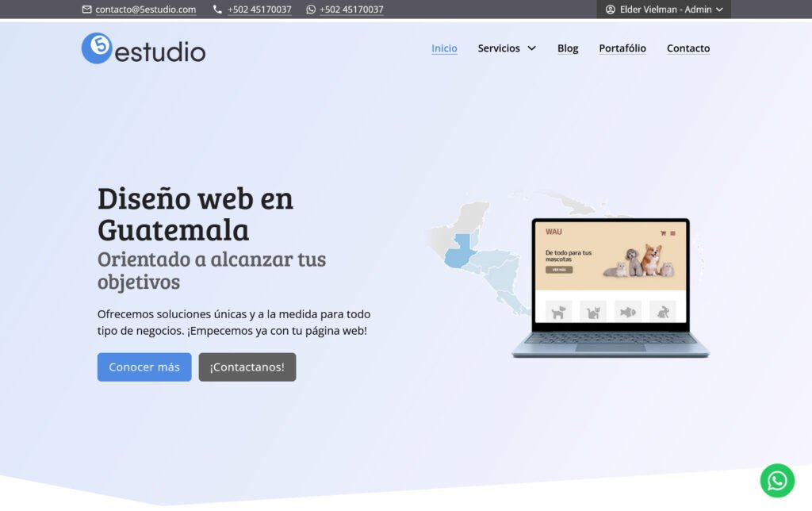Click the phone number next to WhatsApp icon

click(x=351, y=10)
